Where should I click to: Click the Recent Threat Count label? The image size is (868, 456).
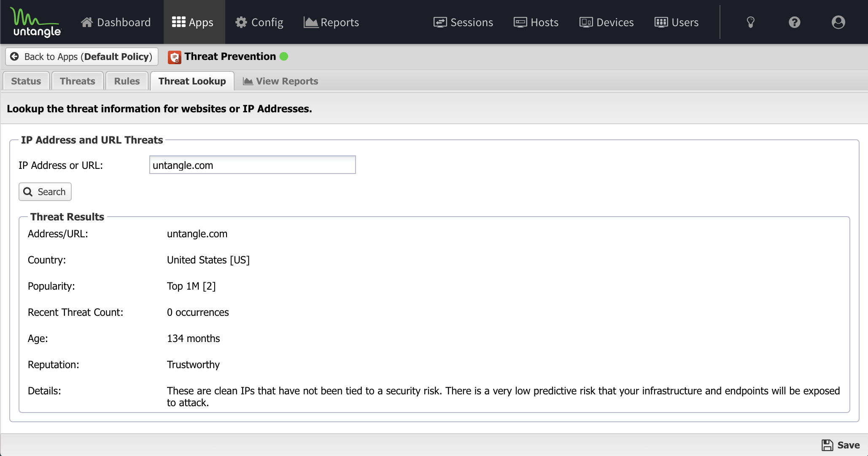tap(75, 312)
